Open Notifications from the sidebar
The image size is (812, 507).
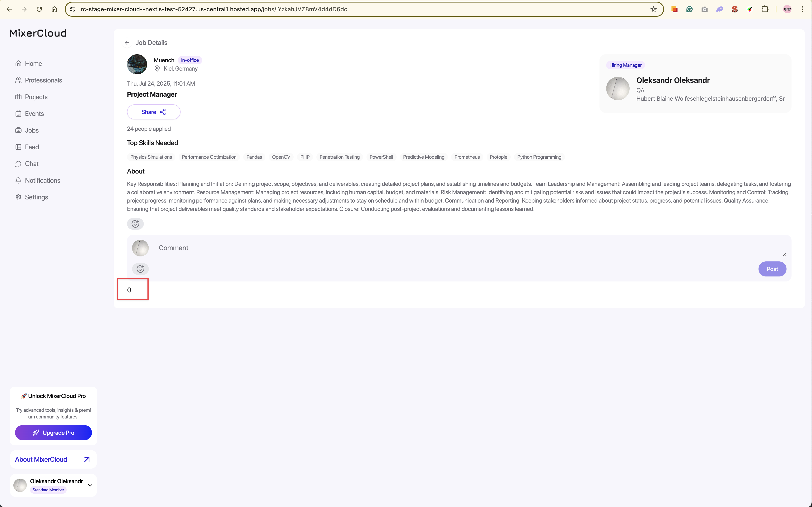(x=42, y=180)
